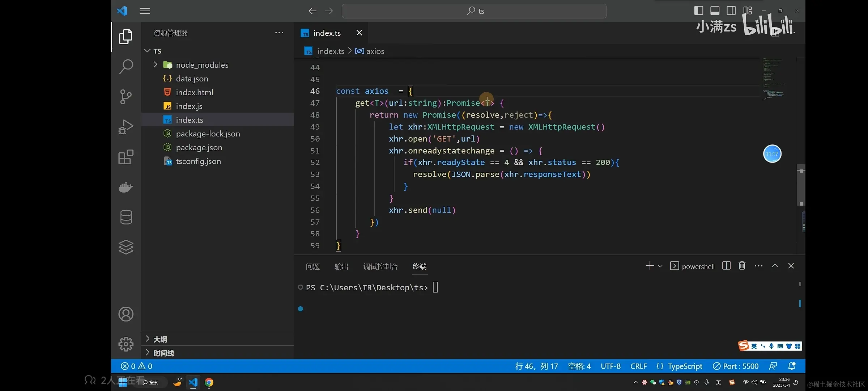
Task: Switch to the 调试控制台 tab
Action: tap(380, 266)
